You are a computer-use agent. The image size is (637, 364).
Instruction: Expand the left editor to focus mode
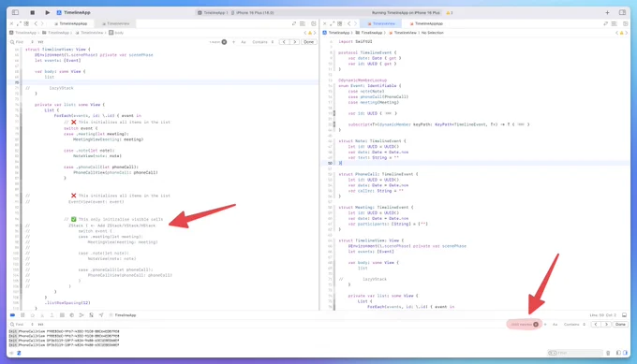19,24
